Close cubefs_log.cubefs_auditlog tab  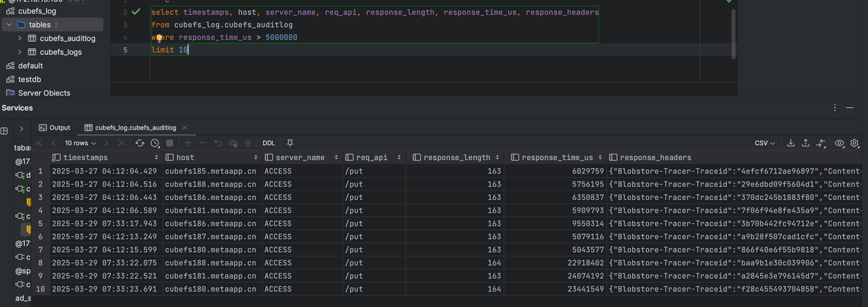coord(184,127)
